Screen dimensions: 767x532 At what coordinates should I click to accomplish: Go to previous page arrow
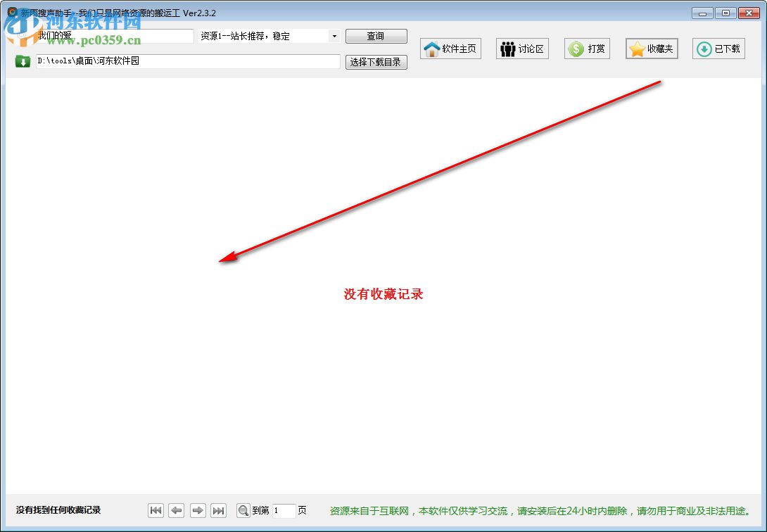(177, 510)
